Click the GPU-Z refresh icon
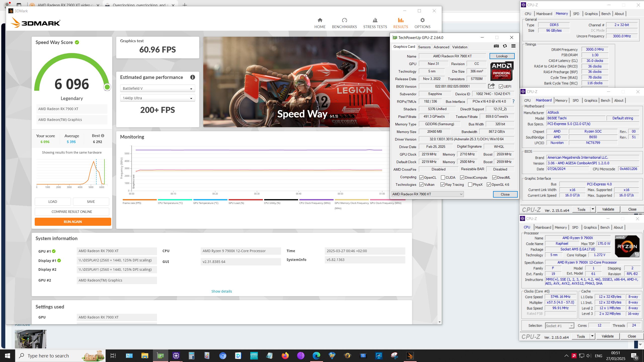This screenshot has width=644, height=362. click(505, 46)
